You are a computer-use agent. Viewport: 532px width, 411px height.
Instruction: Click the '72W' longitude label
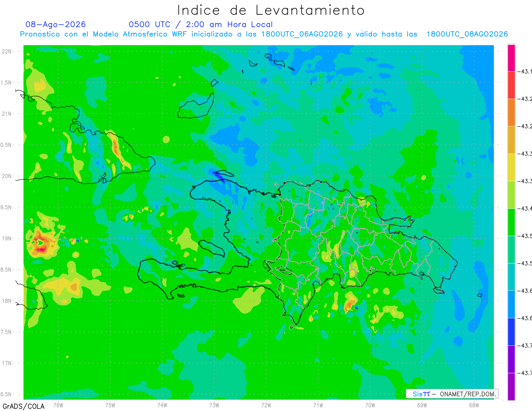pos(266,405)
